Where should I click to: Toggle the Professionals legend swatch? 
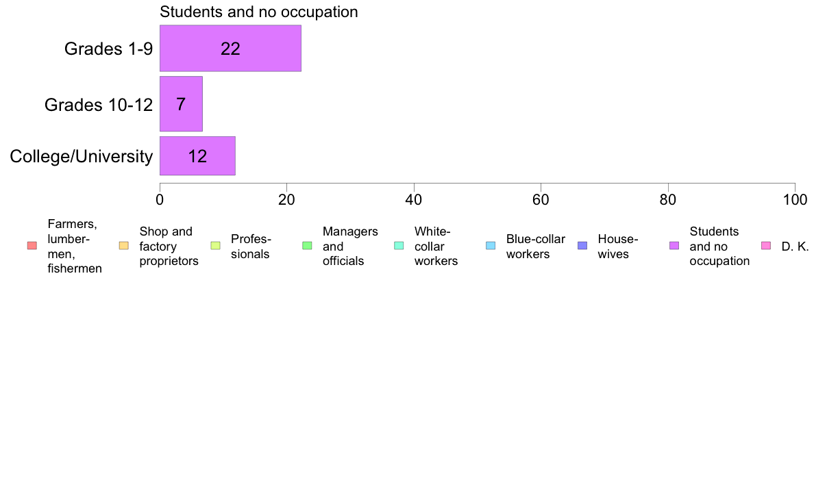(x=215, y=246)
